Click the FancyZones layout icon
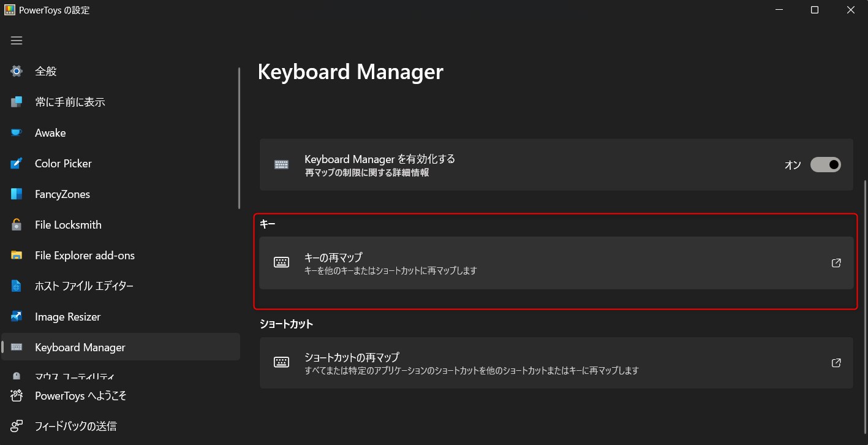Image resolution: width=868 pixels, height=445 pixels. (x=17, y=194)
